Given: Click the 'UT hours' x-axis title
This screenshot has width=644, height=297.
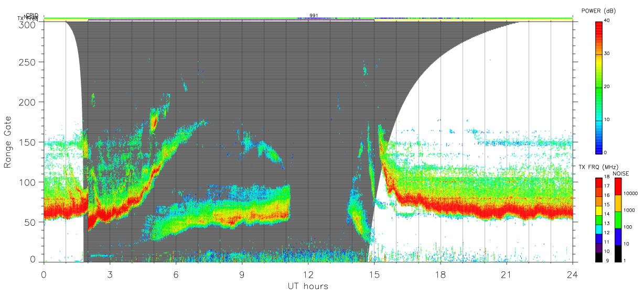Looking at the screenshot, I should [308, 286].
